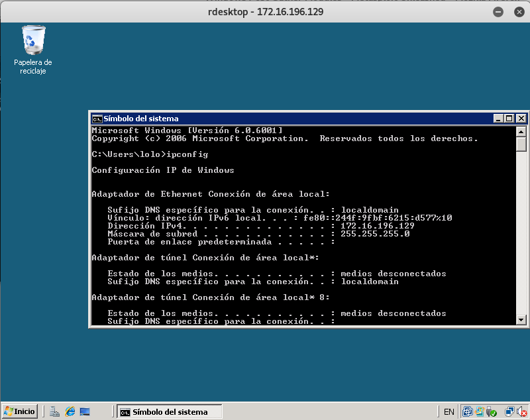Open the command prompt system menu icon
530x420 pixels.
tap(97, 119)
